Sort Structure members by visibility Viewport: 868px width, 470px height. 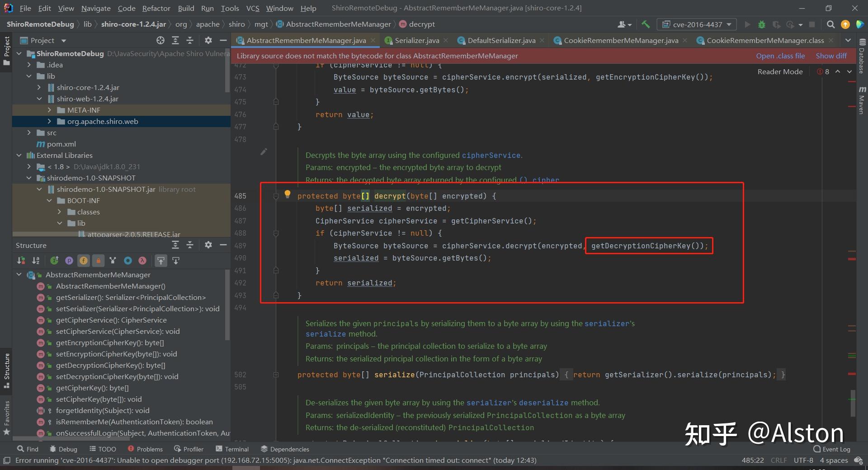pyautogui.click(x=21, y=261)
